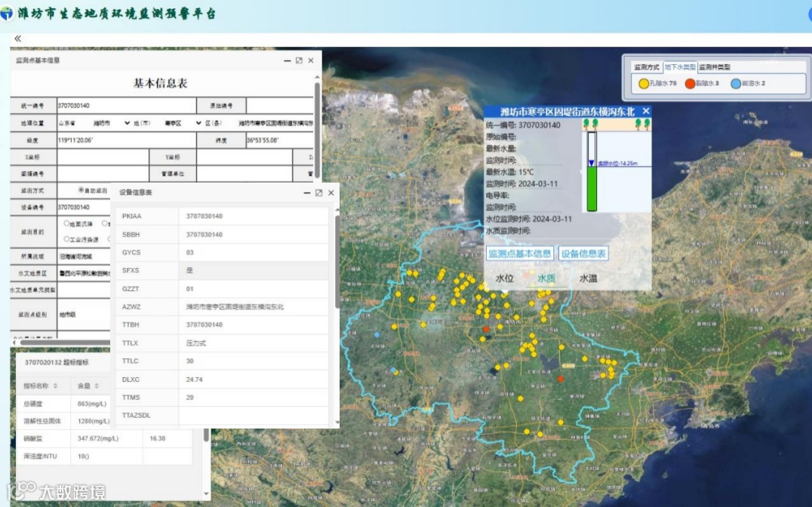Switch to the 地下水类型 tab
812x507 pixels.
(x=679, y=67)
